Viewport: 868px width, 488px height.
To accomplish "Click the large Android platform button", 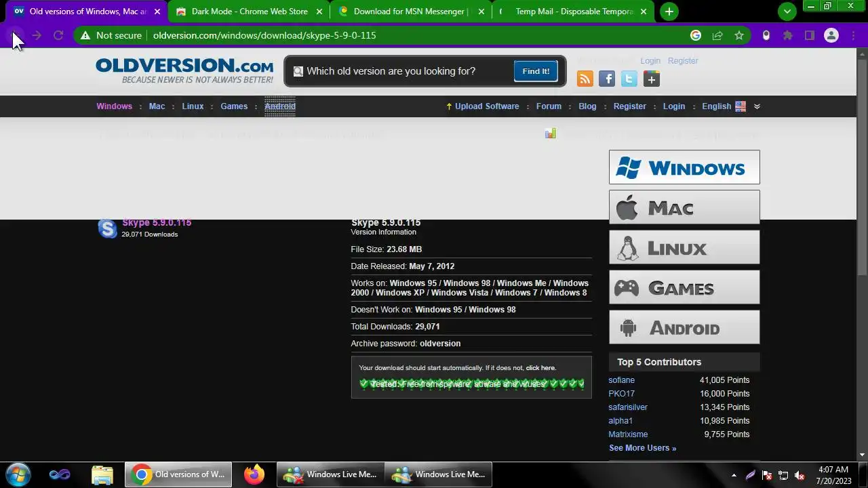I will pyautogui.click(x=684, y=327).
